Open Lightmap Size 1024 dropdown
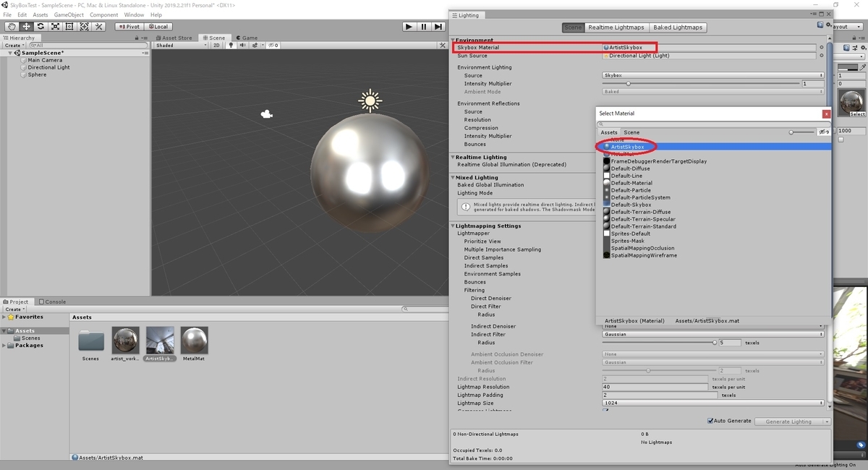The width and height of the screenshot is (868, 470). 713,403
